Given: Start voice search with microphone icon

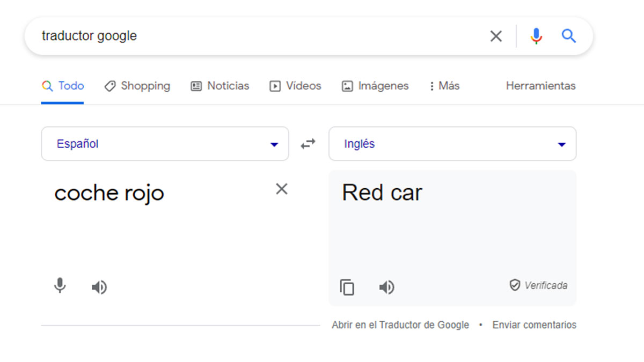Looking at the screenshot, I should pyautogui.click(x=536, y=36).
